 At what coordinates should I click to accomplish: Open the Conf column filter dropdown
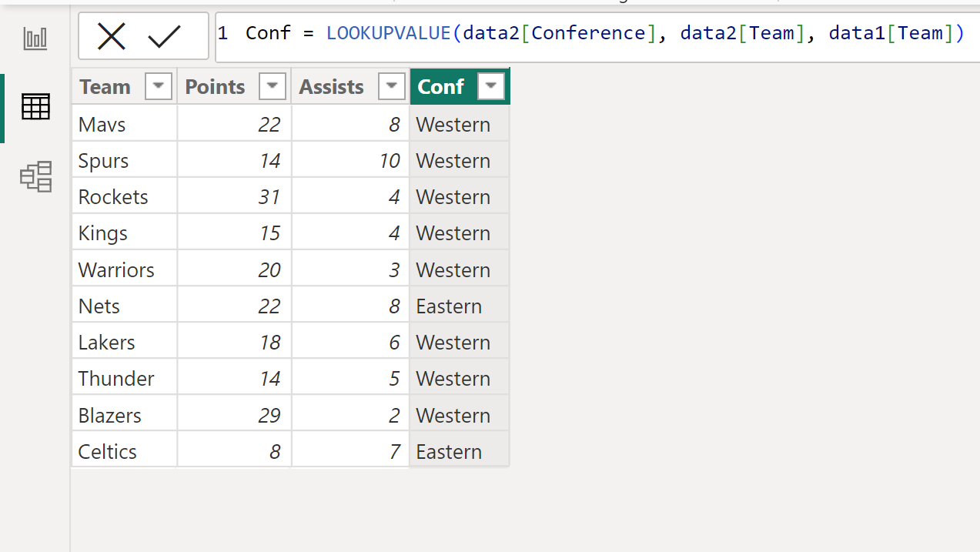491,87
